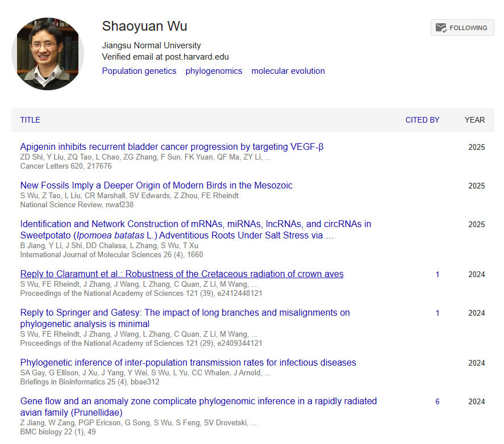Open the Apigenin bladder cancer article
504x444 pixels.
click(x=172, y=147)
